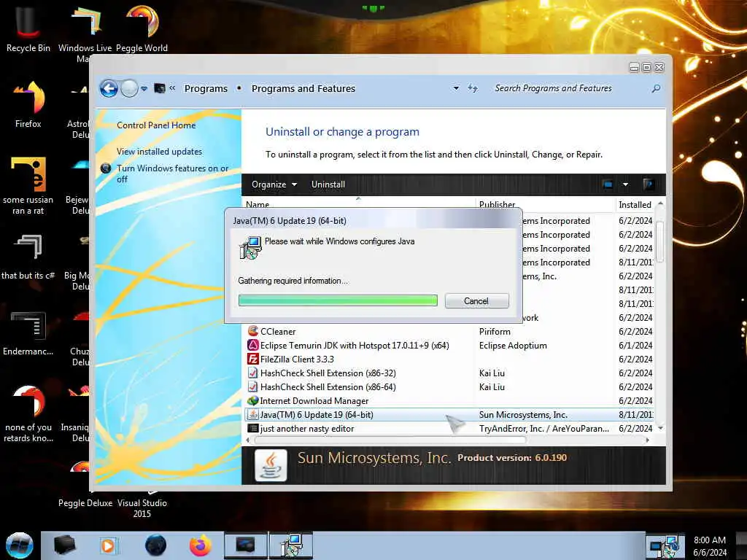Click the Programs breadcrumb
Viewport: 747px width, 560px height.
coord(206,88)
